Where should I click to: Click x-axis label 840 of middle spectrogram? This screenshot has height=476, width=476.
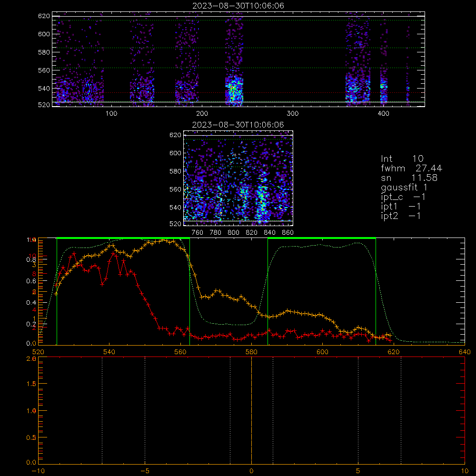(x=269, y=233)
